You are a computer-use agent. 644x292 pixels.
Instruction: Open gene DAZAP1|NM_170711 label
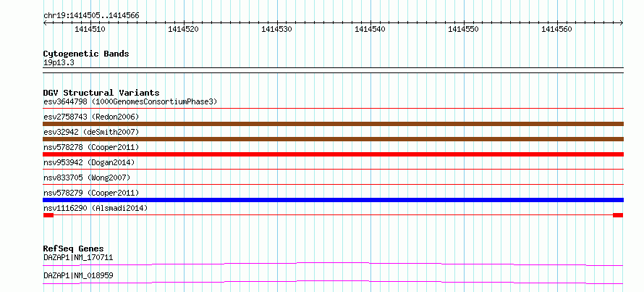tap(78, 258)
